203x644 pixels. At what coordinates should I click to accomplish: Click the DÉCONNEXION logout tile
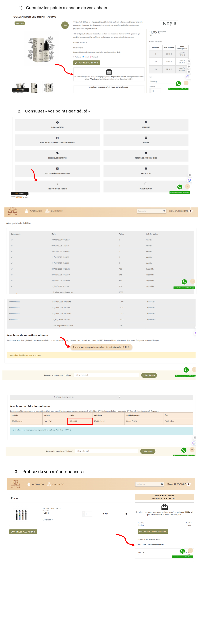pos(146,186)
